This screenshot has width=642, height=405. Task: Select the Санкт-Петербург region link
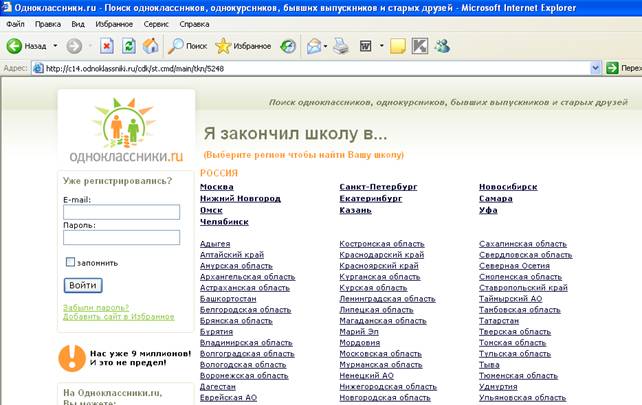tap(378, 186)
